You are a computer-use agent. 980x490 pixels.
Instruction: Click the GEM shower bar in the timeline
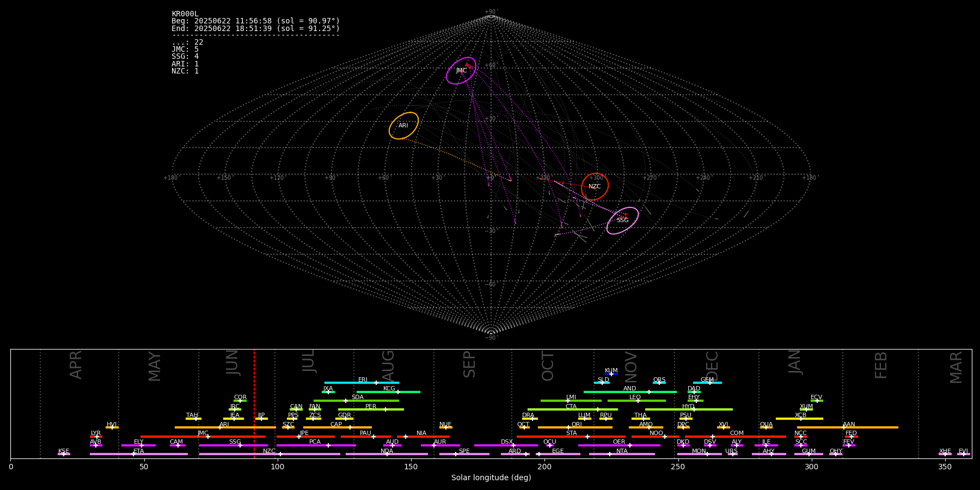707,383
